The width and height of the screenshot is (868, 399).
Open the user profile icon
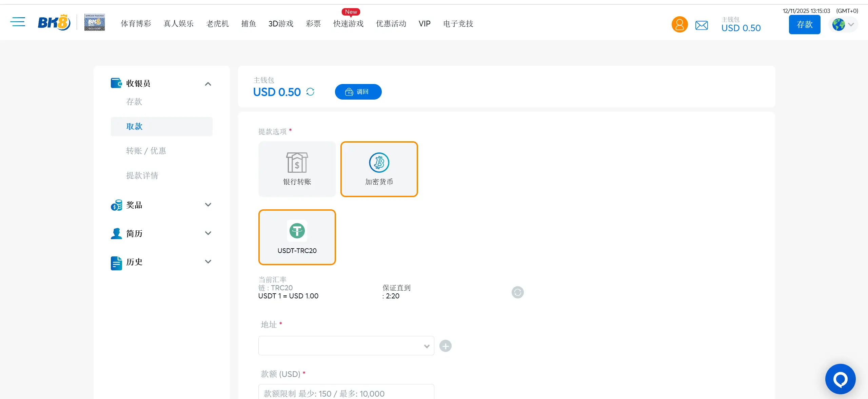[679, 24]
